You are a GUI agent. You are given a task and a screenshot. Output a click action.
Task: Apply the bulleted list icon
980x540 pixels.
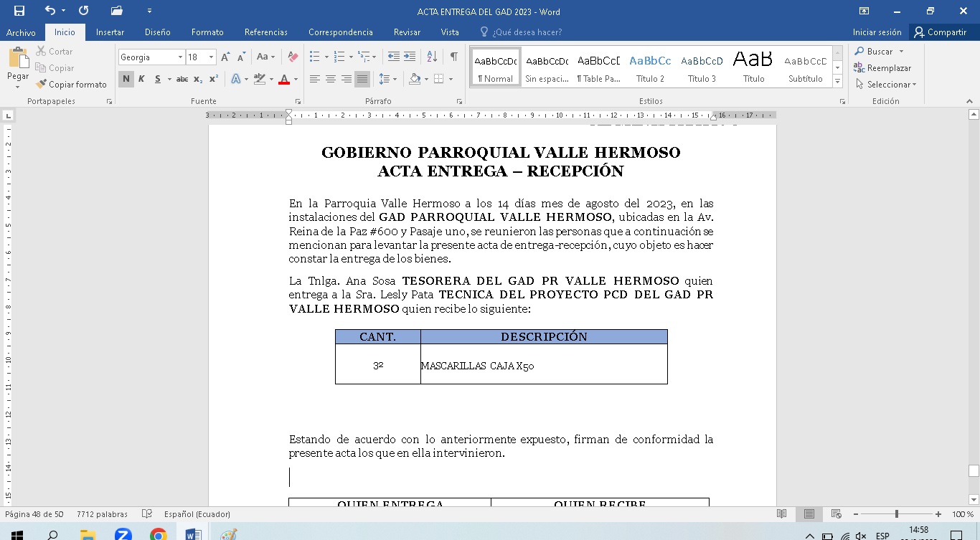(314, 57)
